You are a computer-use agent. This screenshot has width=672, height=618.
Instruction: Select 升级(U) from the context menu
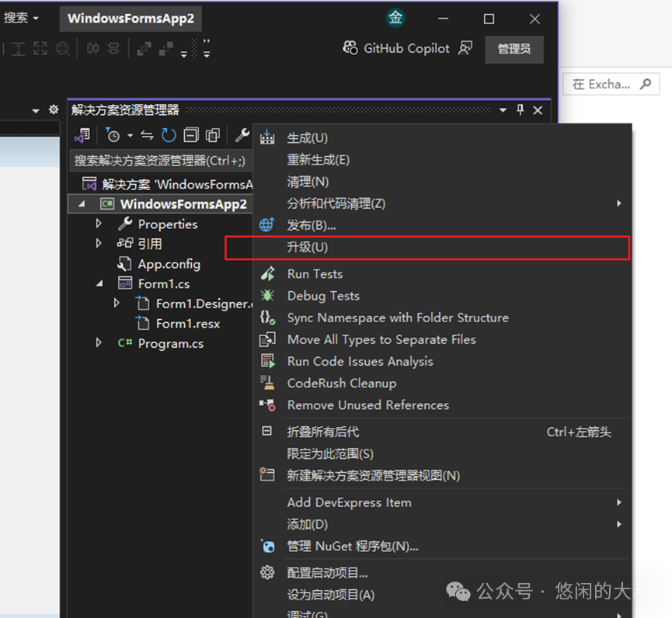[x=308, y=247]
